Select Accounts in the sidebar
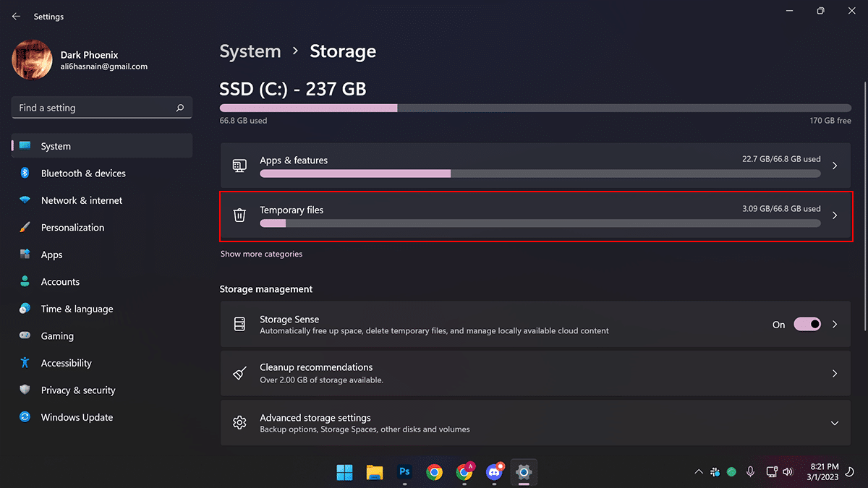 (60, 282)
